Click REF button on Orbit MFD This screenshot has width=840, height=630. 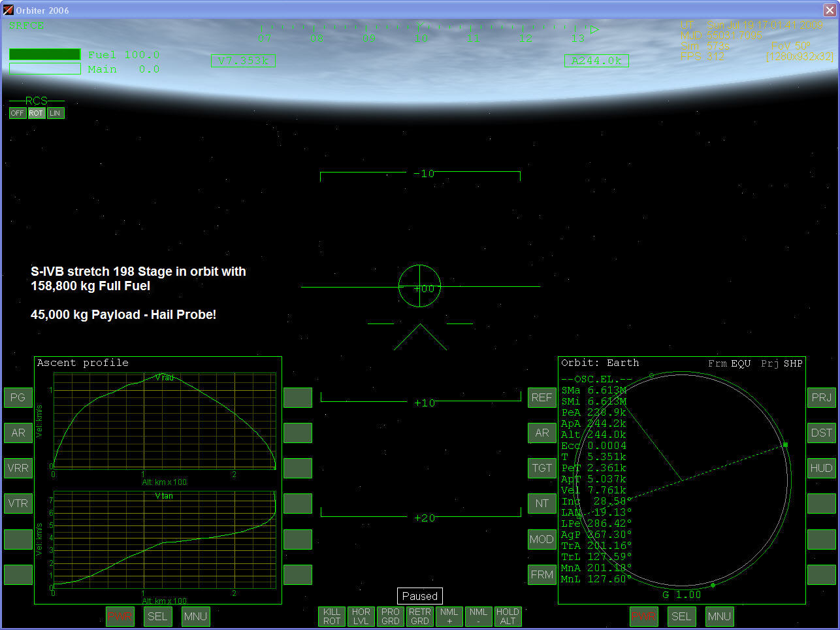[542, 397]
